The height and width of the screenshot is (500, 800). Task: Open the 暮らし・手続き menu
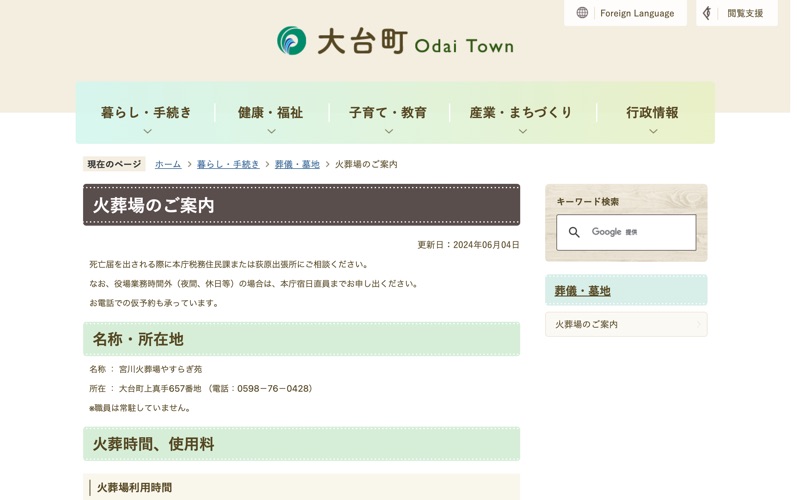tap(146, 113)
